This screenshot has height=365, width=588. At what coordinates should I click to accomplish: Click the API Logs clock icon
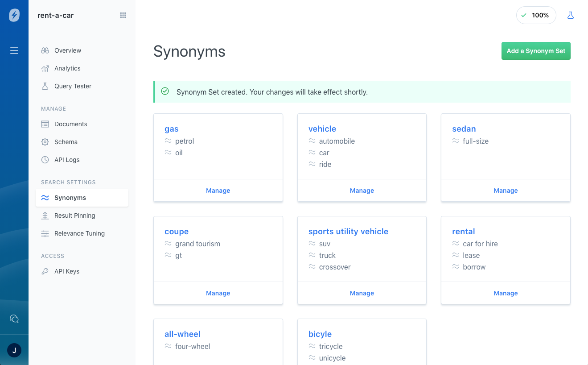pos(45,160)
